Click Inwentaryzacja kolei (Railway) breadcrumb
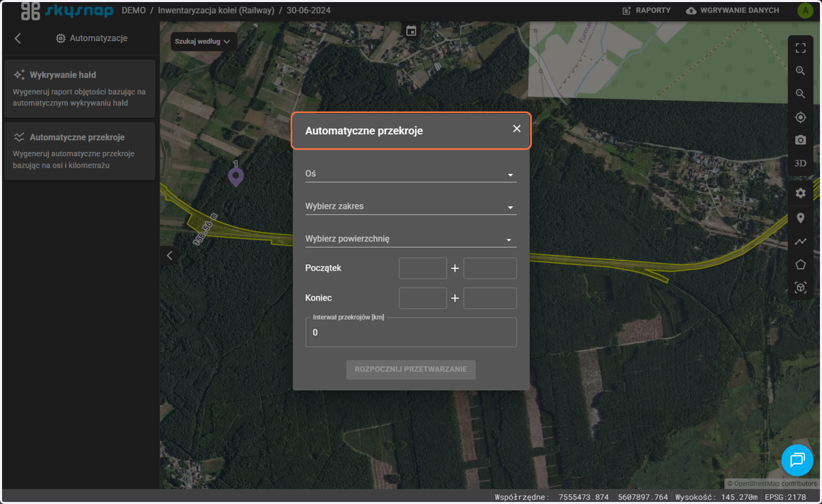Viewport: 822px width, 504px height. pyautogui.click(x=216, y=10)
